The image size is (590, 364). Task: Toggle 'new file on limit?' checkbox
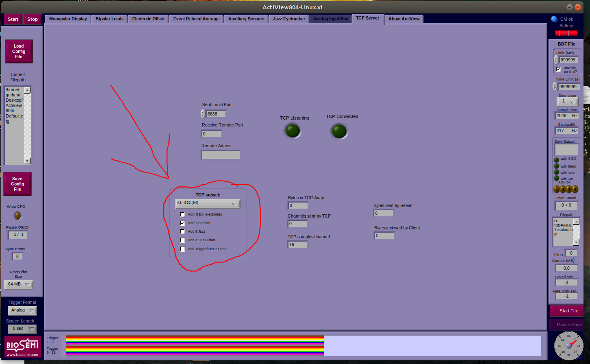[x=558, y=69]
